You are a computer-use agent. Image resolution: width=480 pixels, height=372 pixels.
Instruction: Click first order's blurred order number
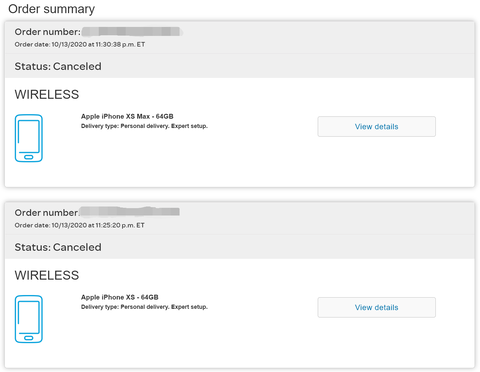coord(131,32)
